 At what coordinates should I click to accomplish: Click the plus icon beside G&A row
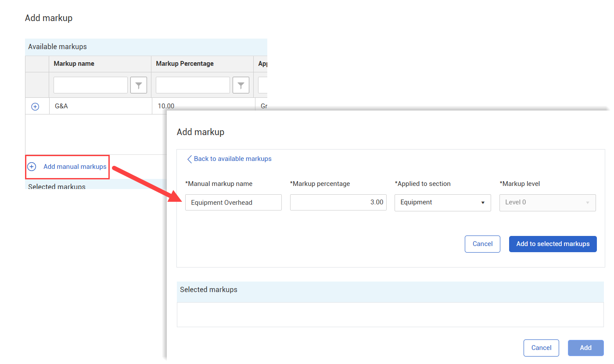(35, 107)
